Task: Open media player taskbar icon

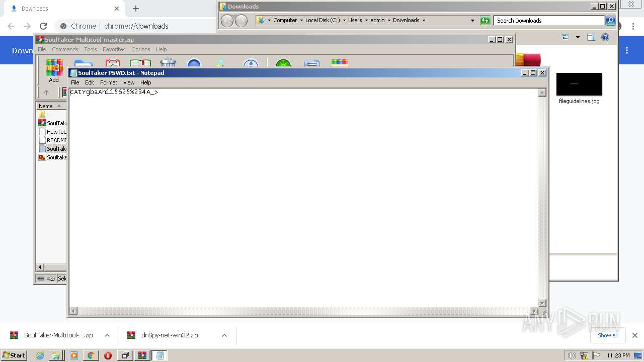Action: point(74,355)
